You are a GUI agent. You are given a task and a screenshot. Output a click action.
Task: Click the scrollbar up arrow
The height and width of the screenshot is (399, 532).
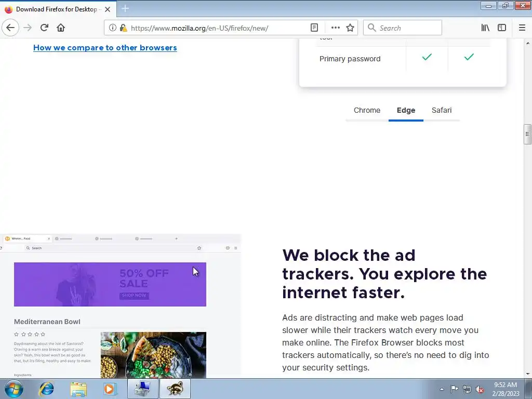528,43
